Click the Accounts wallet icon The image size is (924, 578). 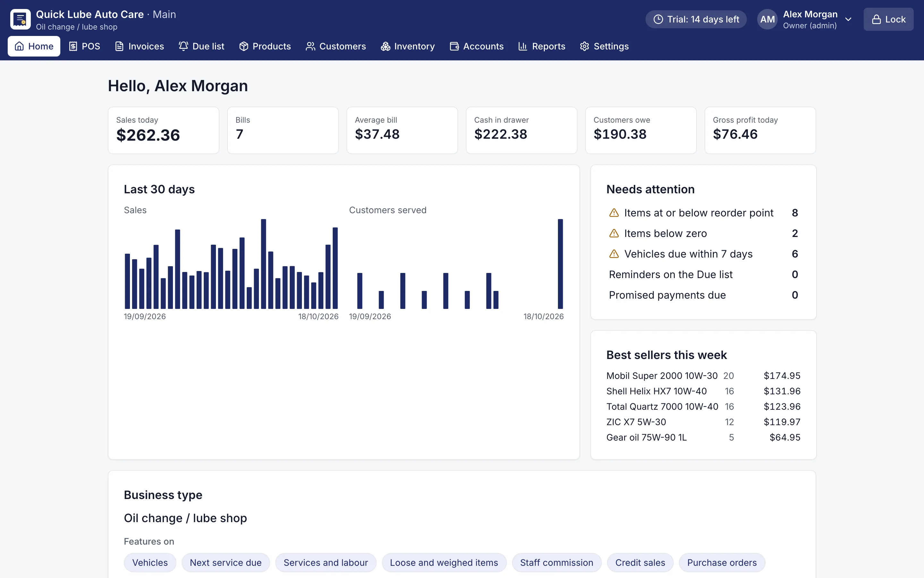(x=454, y=46)
